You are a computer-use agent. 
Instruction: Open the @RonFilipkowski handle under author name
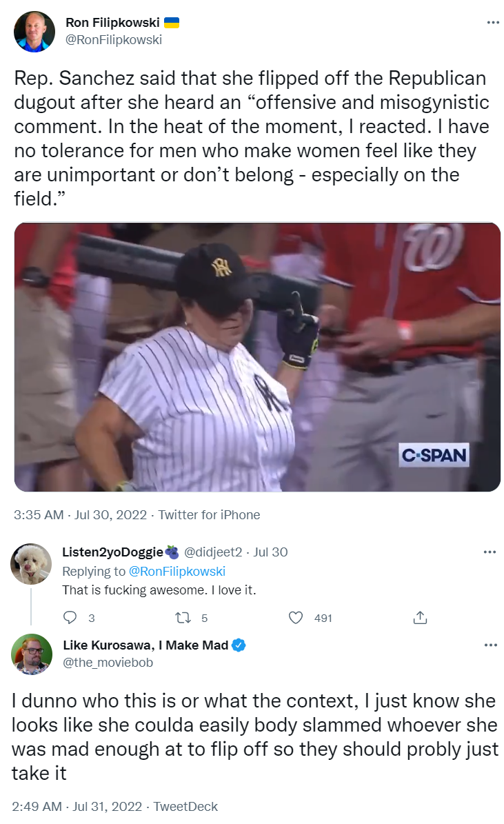[113, 40]
